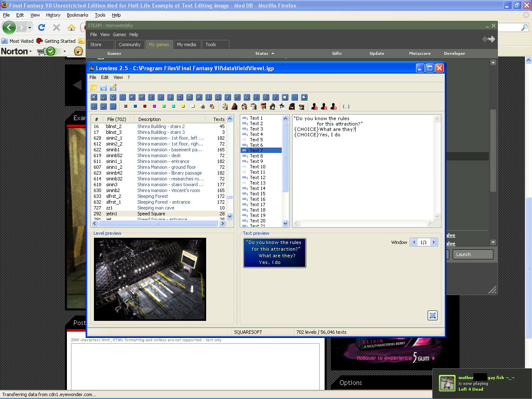Image resolution: width=532 pixels, height=399 pixels.
Task: Open Firefox Bookmarks menu
Action: click(77, 15)
